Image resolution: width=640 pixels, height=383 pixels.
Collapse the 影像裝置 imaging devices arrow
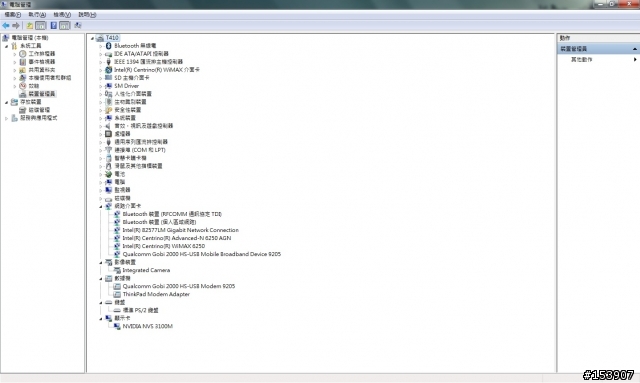coord(101,263)
